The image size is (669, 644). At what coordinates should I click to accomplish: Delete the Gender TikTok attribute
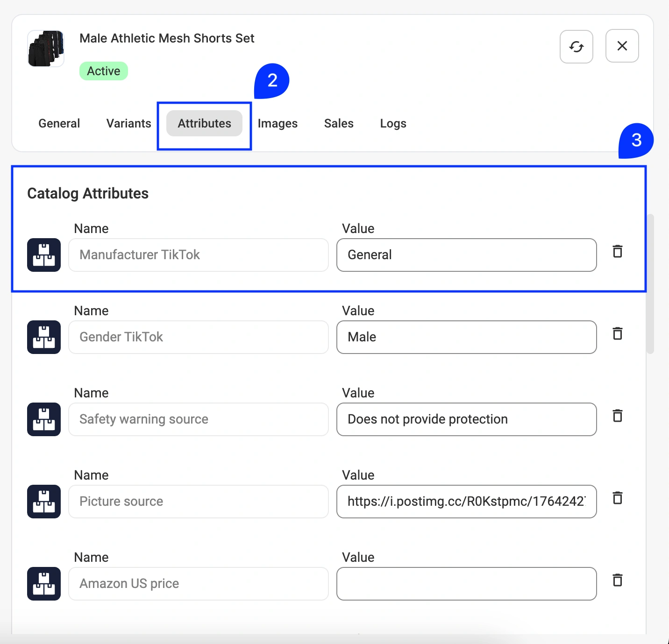(617, 334)
